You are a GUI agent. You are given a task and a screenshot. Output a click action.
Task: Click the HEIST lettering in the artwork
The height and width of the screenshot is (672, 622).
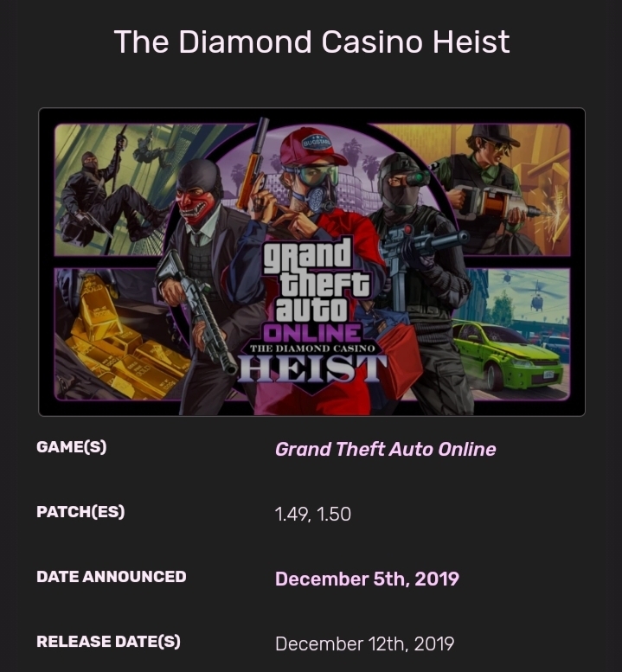313,369
